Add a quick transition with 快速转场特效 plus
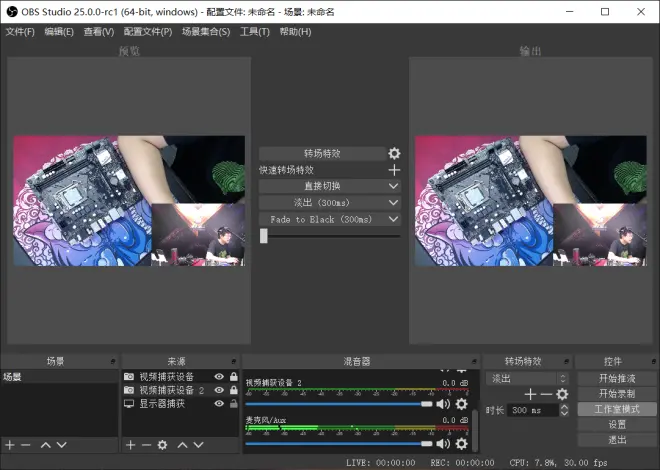The image size is (660, 470). (394, 170)
